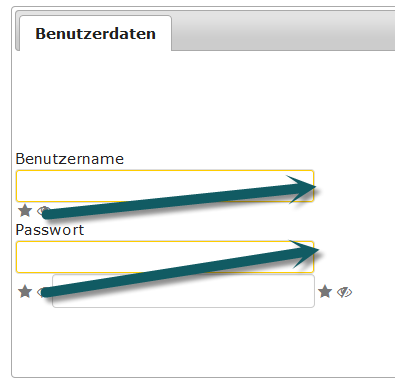Click the star icon below Benutzername field

click(25, 211)
